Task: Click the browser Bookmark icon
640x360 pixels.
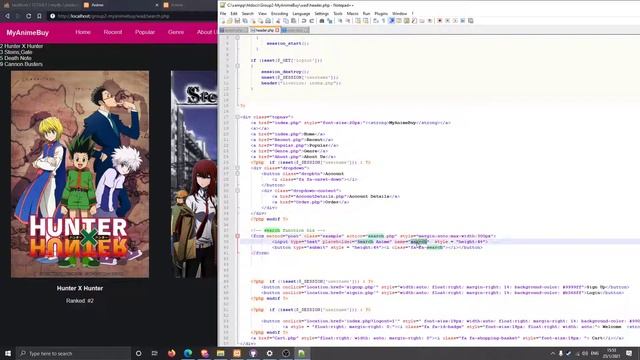Action: pos(39,16)
